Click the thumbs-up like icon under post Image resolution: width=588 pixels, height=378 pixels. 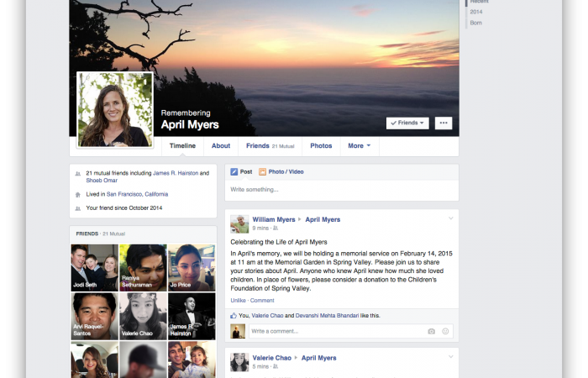(235, 316)
